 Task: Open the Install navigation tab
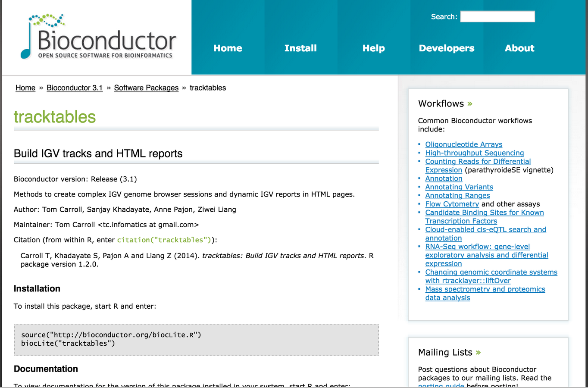point(300,48)
